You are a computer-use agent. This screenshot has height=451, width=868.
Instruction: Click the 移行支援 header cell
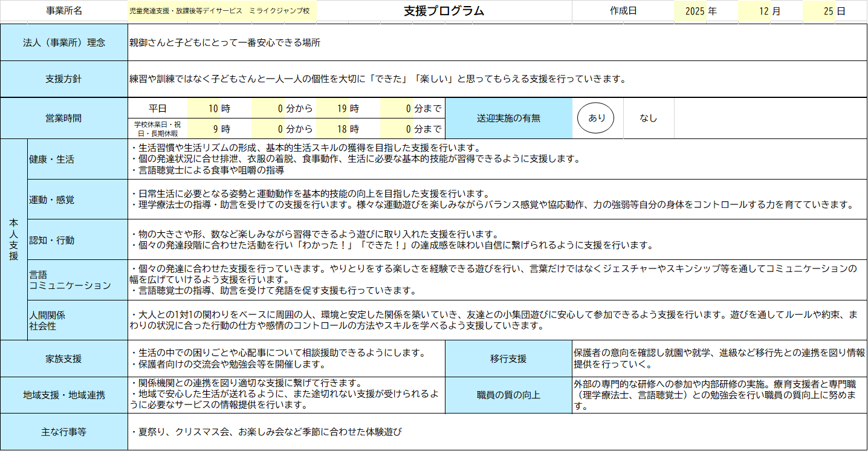[x=508, y=359]
